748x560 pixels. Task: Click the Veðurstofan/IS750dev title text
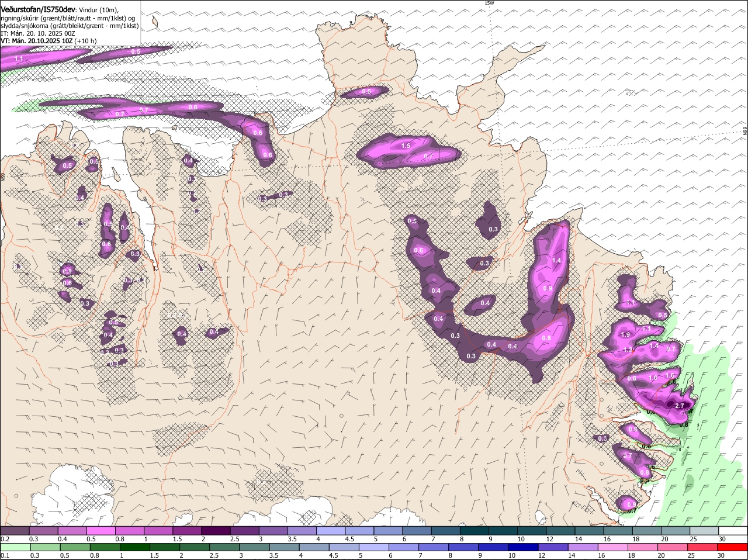coord(37,10)
